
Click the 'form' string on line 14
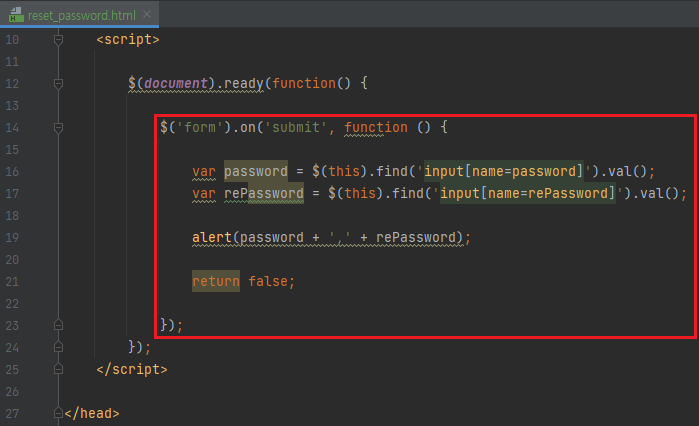(x=200, y=127)
